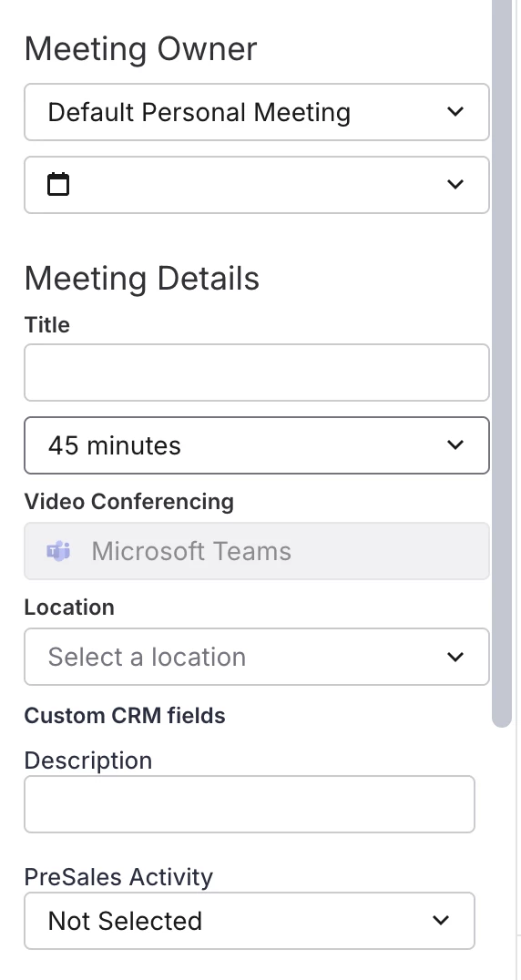
Task: Open the PreSales Activity Not Selected dropdown
Action: tap(250, 921)
